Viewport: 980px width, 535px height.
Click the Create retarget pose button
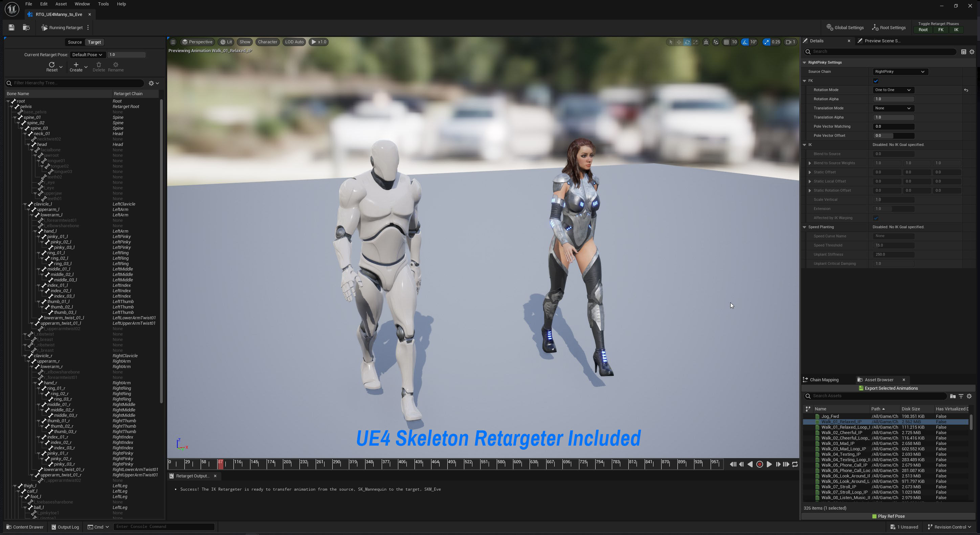tap(76, 67)
